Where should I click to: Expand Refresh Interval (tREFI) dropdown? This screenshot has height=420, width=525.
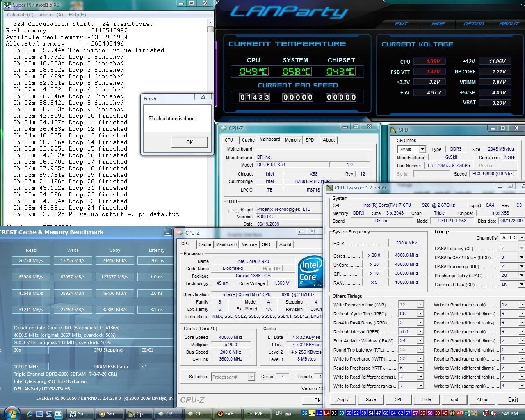pyautogui.click(x=420, y=331)
